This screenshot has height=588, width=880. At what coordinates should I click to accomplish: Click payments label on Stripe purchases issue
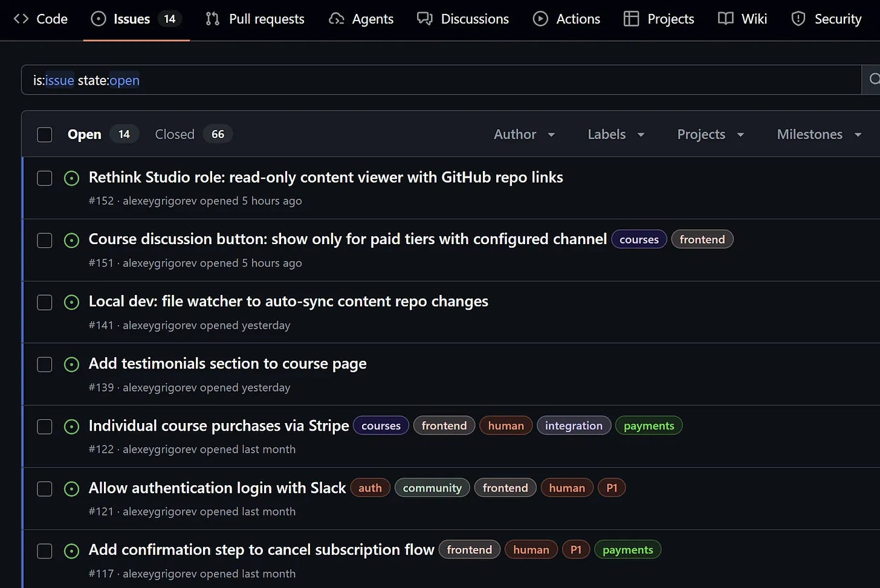pyautogui.click(x=649, y=425)
